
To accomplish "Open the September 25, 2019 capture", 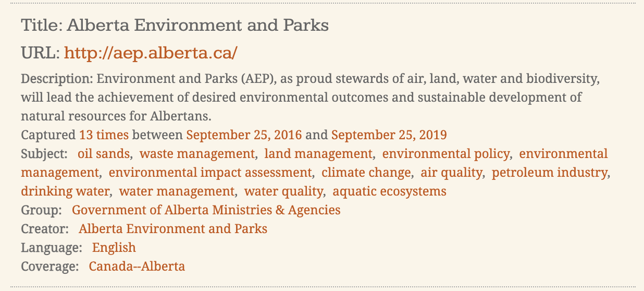I will 389,135.
